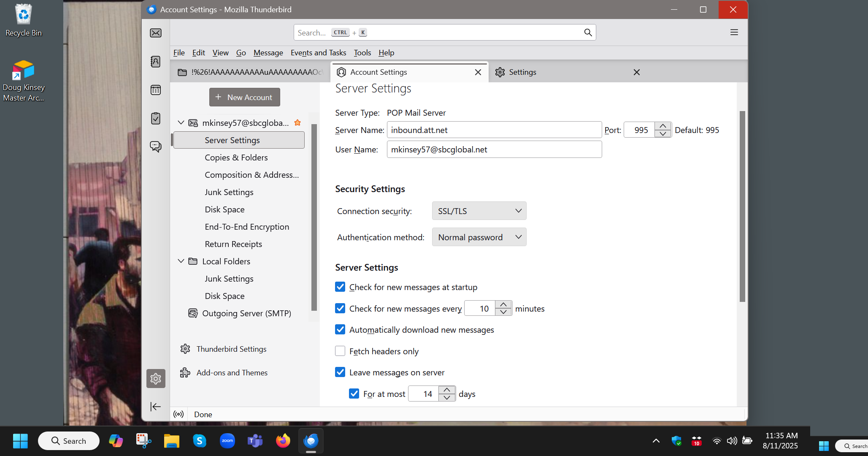This screenshot has width=868, height=456.
Task: Toggle Check for new messages at startup
Action: tap(340, 287)
